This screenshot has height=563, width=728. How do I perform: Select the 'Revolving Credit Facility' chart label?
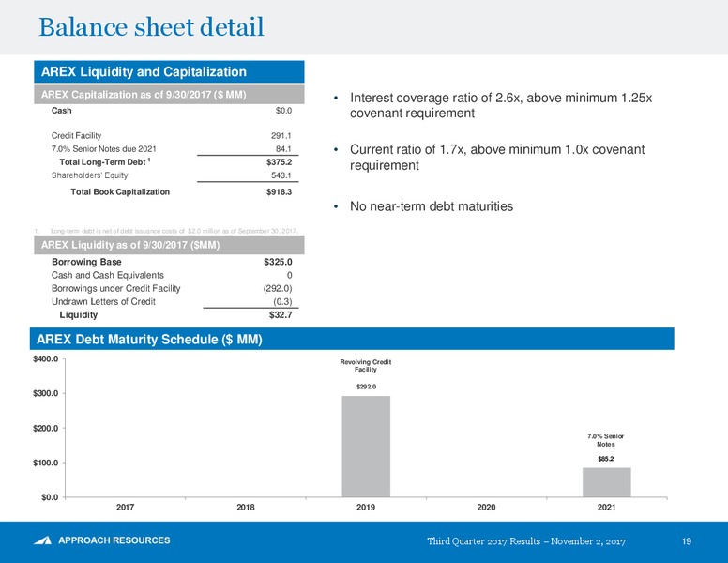point(366,366)
